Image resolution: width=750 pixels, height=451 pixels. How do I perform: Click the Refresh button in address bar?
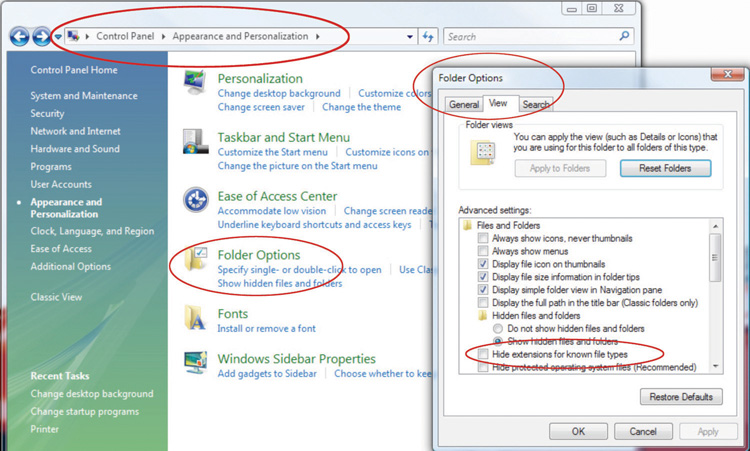[428, 36]
